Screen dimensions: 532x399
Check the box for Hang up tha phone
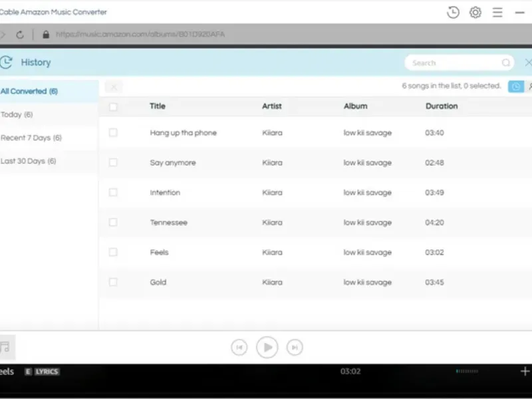point(113,132)
